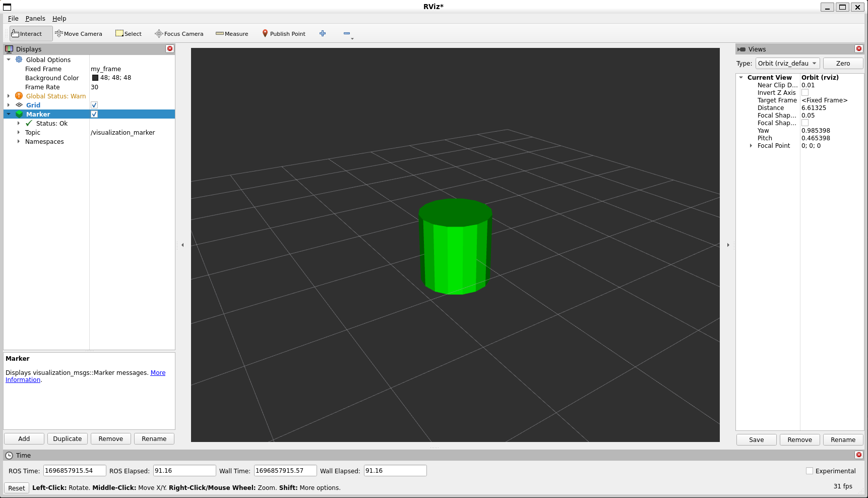The image size is (868, 498).
Task: Activate the Focus Camera tool
Action: tap(179, 33)
